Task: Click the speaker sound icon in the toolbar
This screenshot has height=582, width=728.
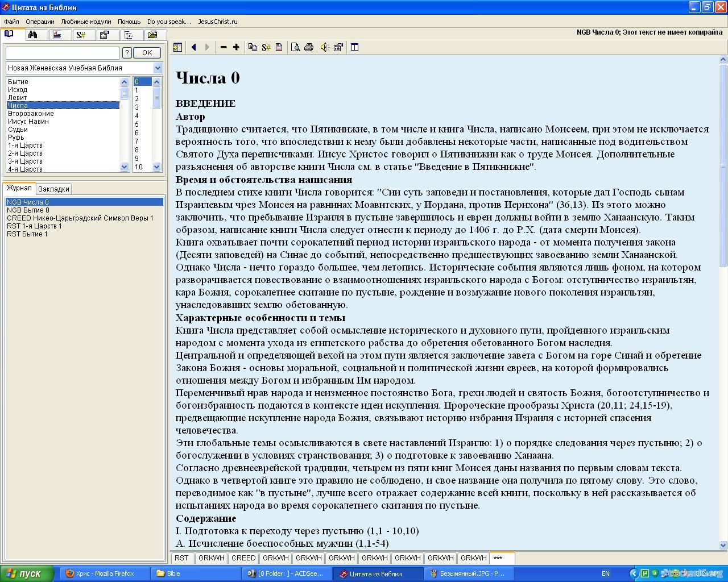Action: [x=325, y=47]
